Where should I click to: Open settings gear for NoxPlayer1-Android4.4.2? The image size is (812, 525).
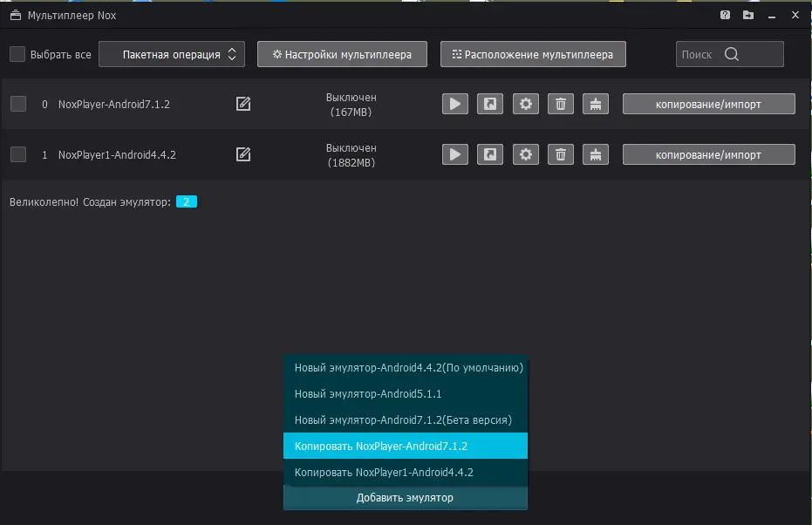[526, 154]
